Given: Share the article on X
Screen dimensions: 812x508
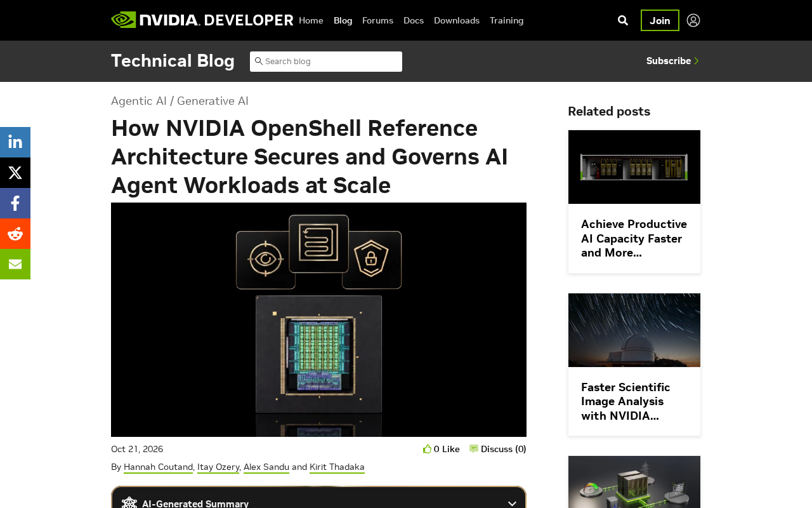Looking at the screenshot, I should tap(15, 173).
